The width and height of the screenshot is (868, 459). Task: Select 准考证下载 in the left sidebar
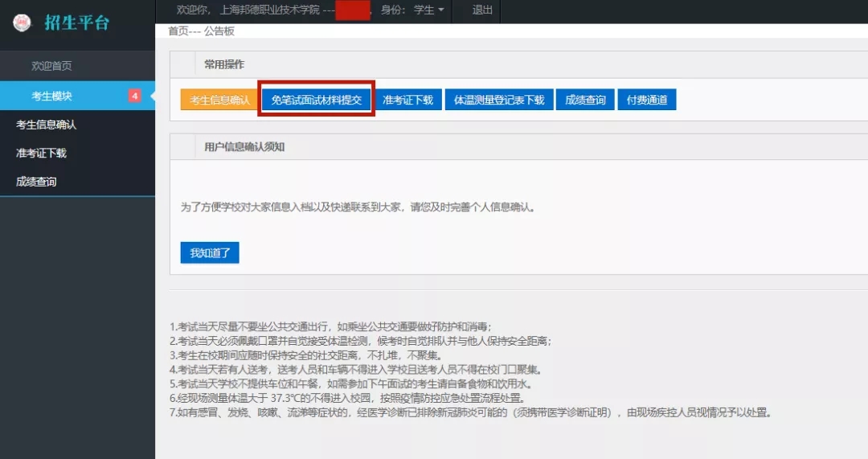41,153
